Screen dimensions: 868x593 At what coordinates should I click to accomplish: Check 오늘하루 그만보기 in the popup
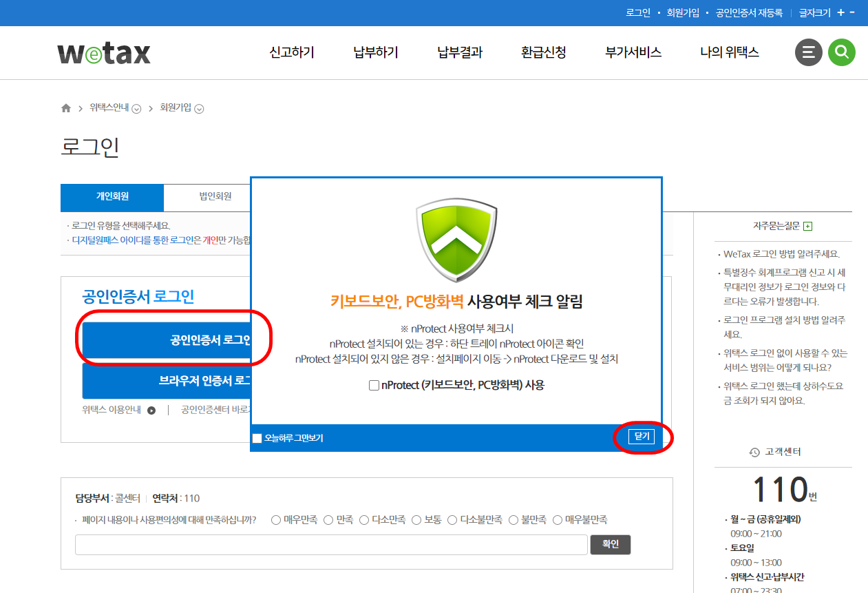pos(257,438)
